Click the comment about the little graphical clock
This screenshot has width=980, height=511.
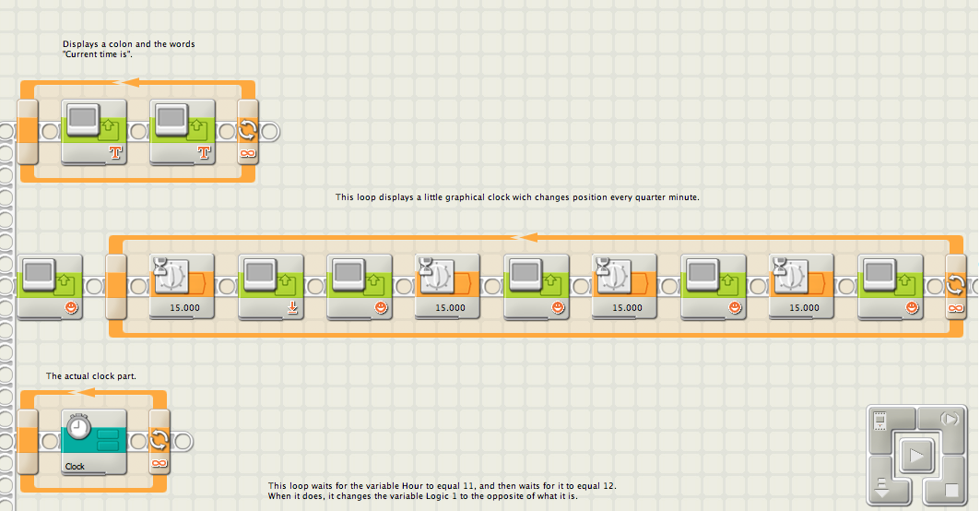tap(517, 197)
